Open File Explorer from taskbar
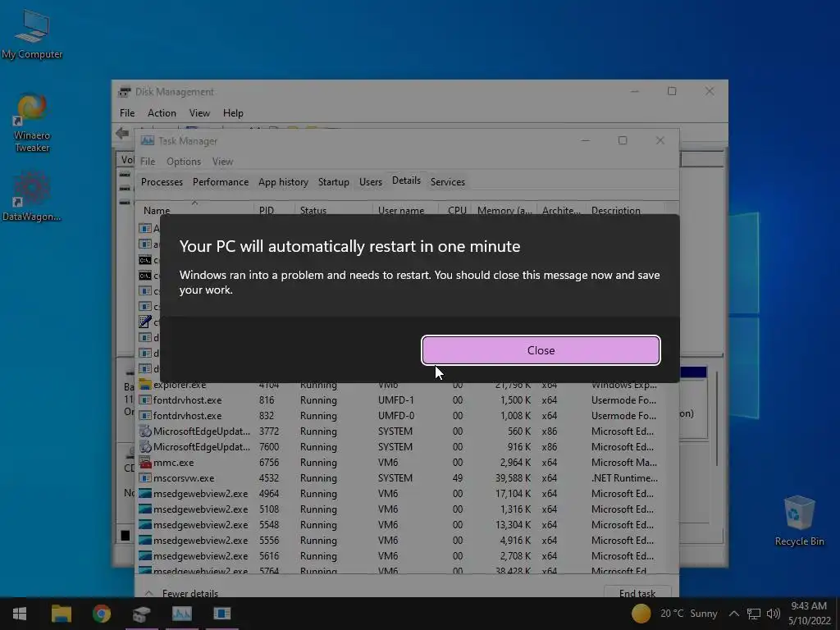Image resolution: width=840 pixels, height=630 pixels. click(x=61, y=614)
